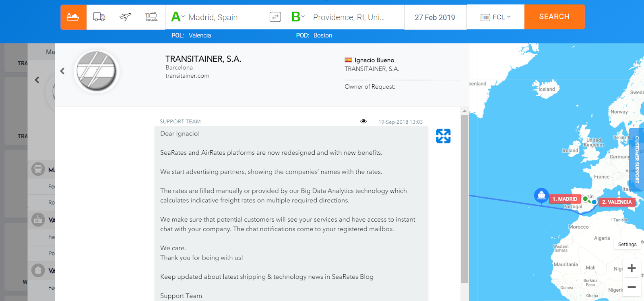Open the transitainer.com website link
The image size is (644, 301).
[187, 76]
